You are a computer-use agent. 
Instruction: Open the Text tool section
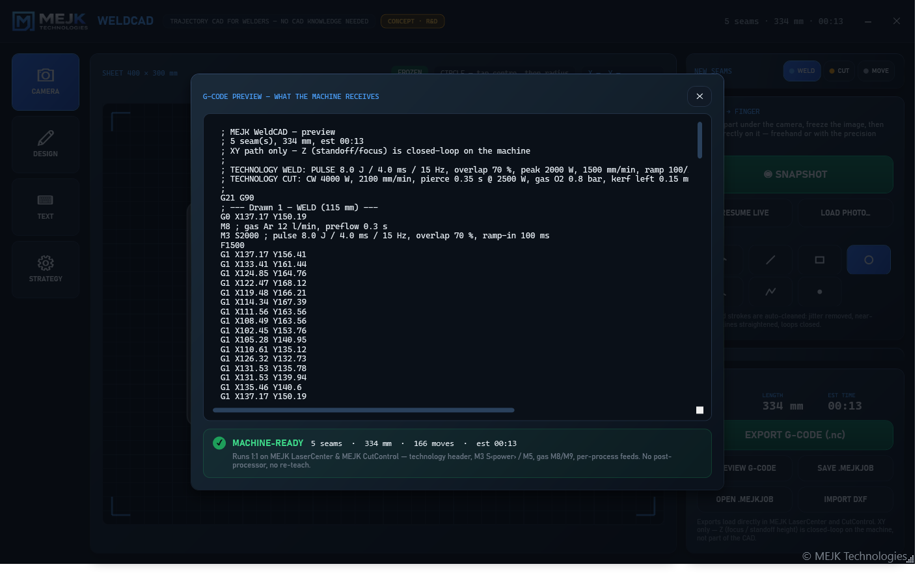point(46,207)
